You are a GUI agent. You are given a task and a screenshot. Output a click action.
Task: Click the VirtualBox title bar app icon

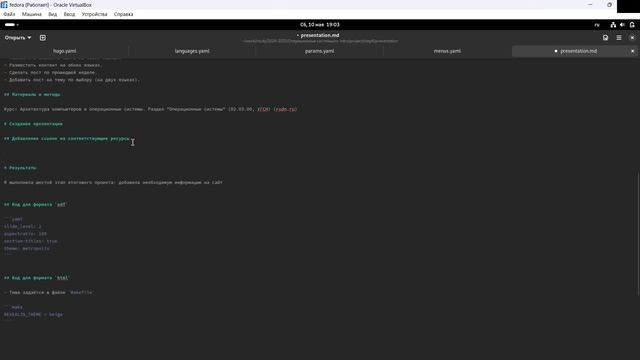point(4,4)
